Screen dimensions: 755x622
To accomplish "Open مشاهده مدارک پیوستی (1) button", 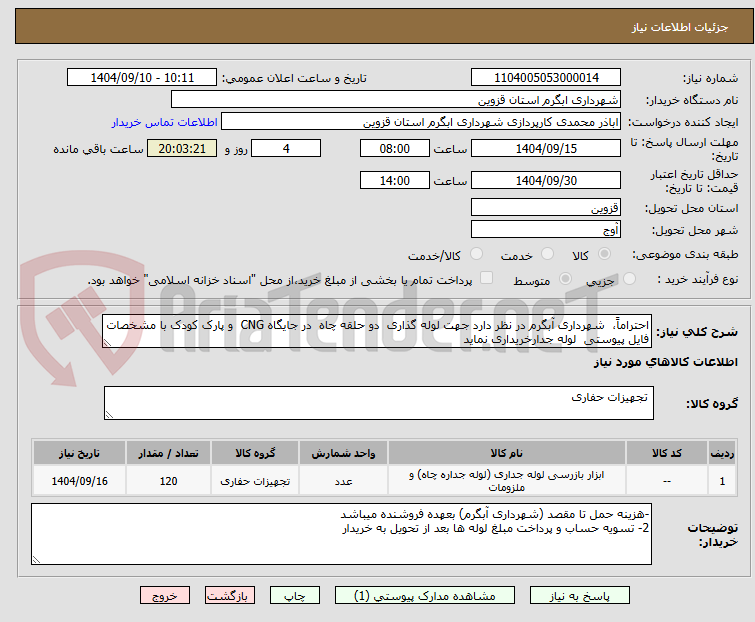I will click(x=425, y=596).
